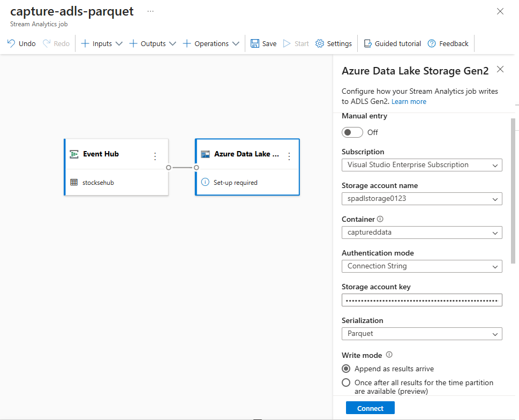This screenshot has width=519, height=420.
Task: Open the Inputs menu
Action: click(102, 43)
